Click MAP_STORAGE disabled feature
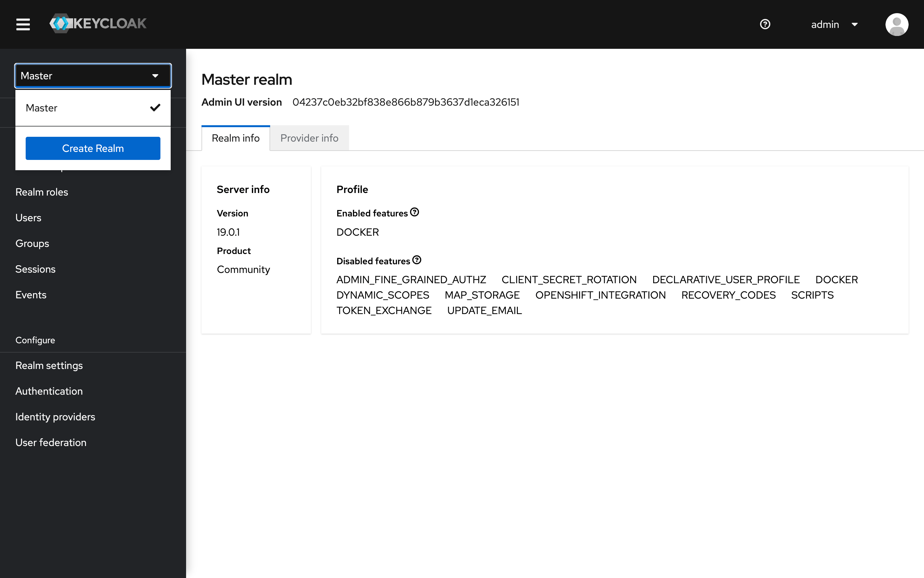The height and width of the screenshot is (578, 924). (482, 295)
